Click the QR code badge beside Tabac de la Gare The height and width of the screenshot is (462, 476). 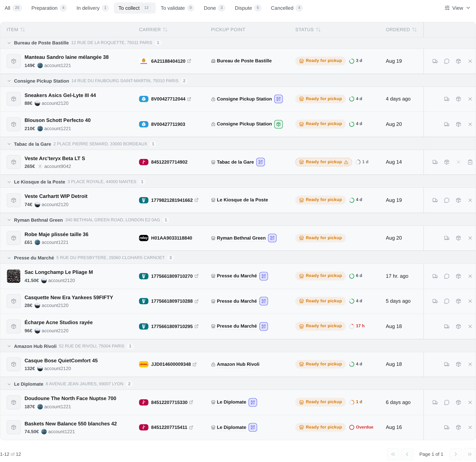[x=260, y=162]
